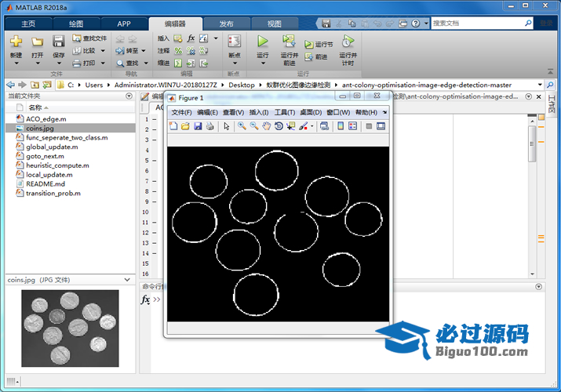Select the Data Cursor tool in Figure 1
This screenshot has width=561, height=392.
[291, 125]
